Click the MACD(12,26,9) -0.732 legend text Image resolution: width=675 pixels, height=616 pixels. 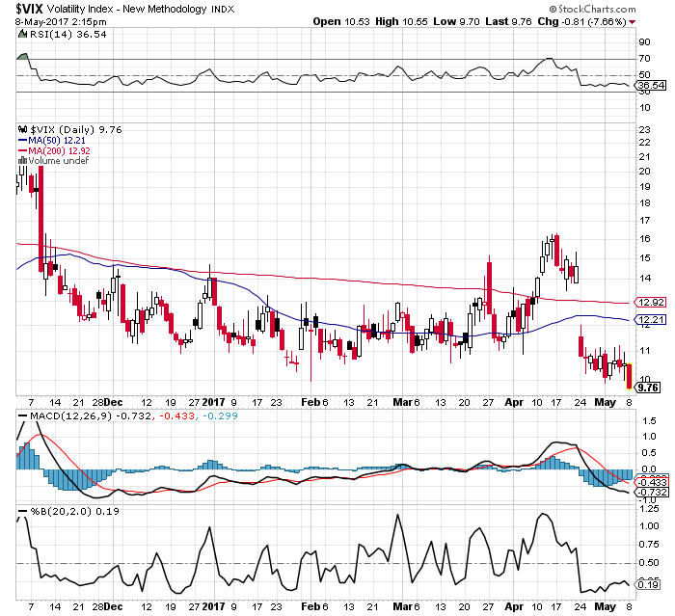pos(91,416)
